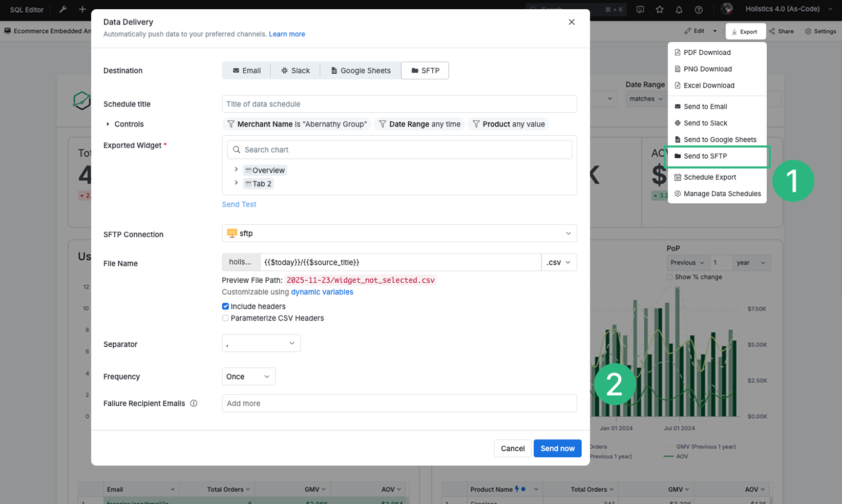Click the chat feedback icon in top bar
This screenshot has width=842, height=504.
(640, 9)
